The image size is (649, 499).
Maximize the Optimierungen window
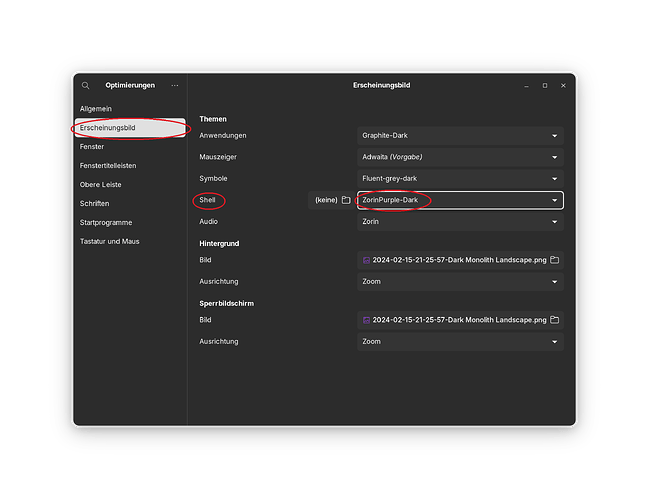click(x=545, y=86)
